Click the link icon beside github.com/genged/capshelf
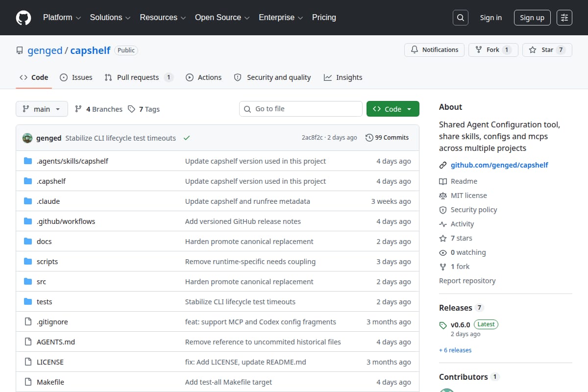This screenshot has width=588, height=392. coord(443,165)
